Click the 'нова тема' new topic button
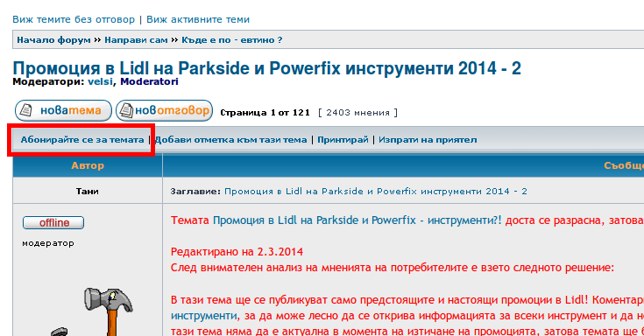Image resolution: width=644 pixels, height=336 pixels. (63, 111)
